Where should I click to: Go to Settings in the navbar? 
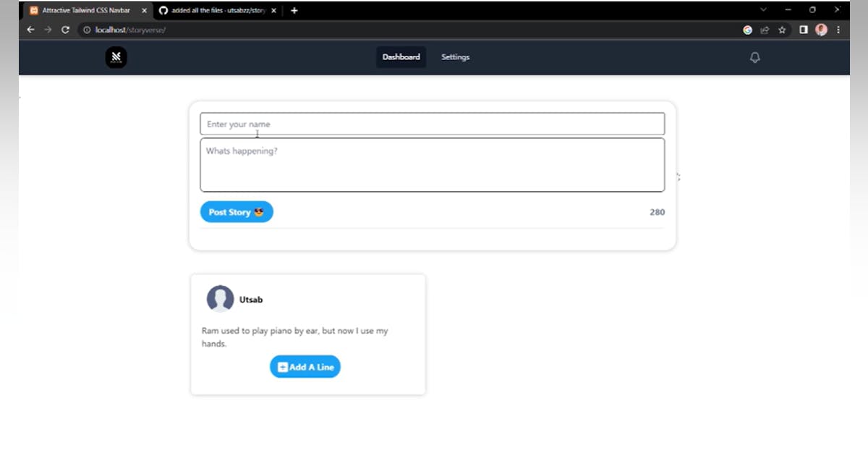(x=455, y=57)
